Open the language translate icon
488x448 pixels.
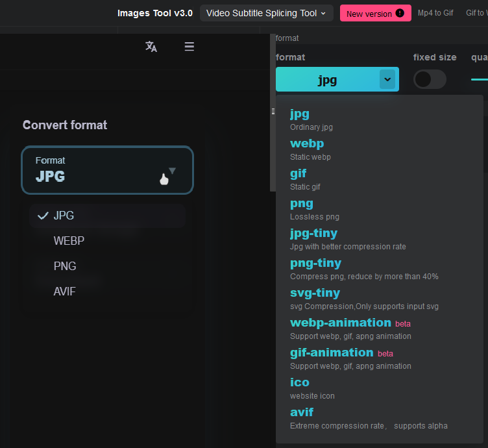coord(151,46)
